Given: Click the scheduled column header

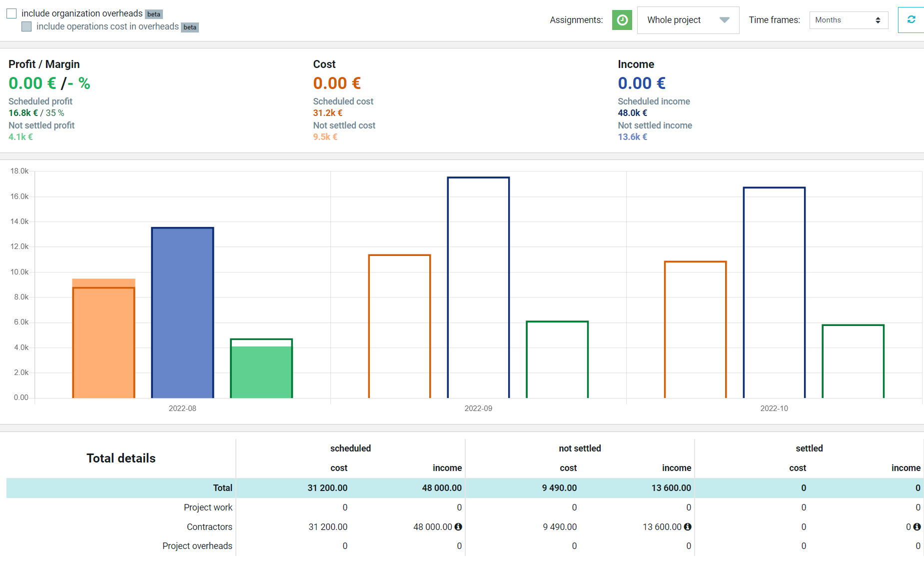Looking at the screenshot, I should [x=350, y=448].
